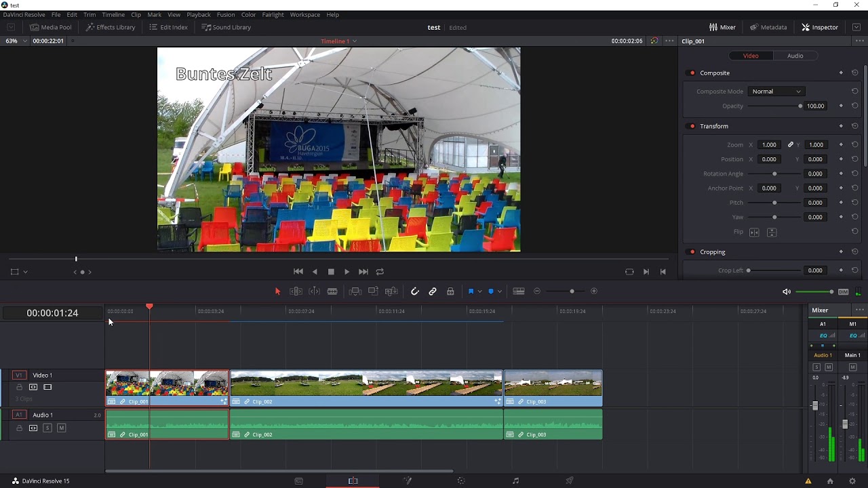The width and height of the screenshot is (868, 488).
Task: Switch Inspector to Audio tab
Action: [795, 56]
